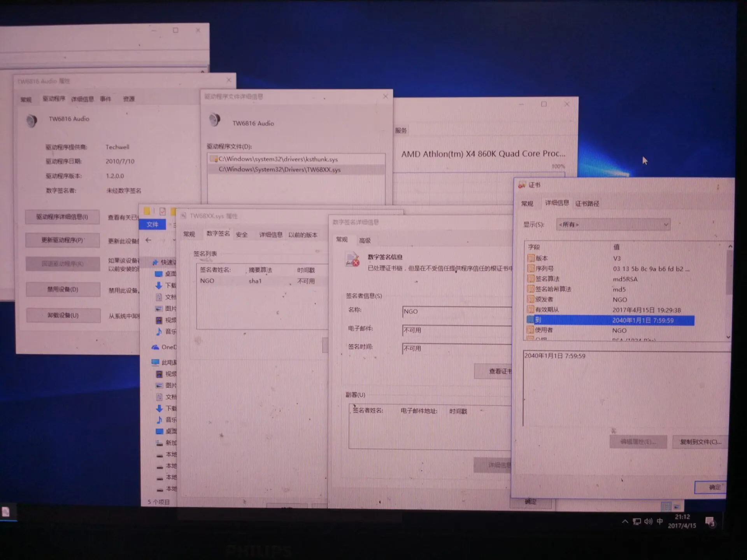Click the speaker icon in TW6816 Audio properties
This screenshot has height=560, width=747.
pos(32,121)
